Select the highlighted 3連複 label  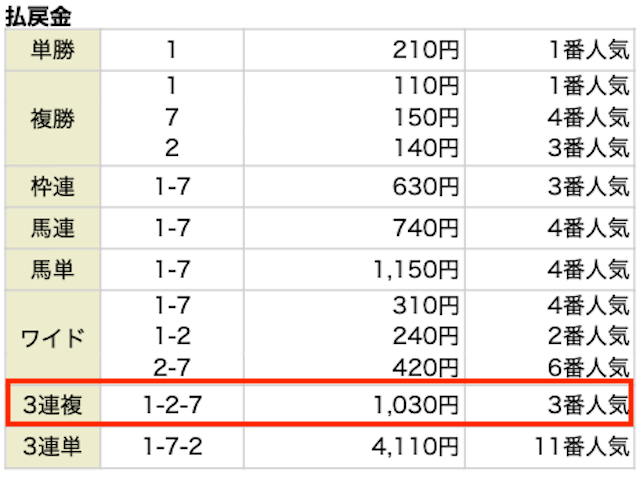(x=53, y=405)
